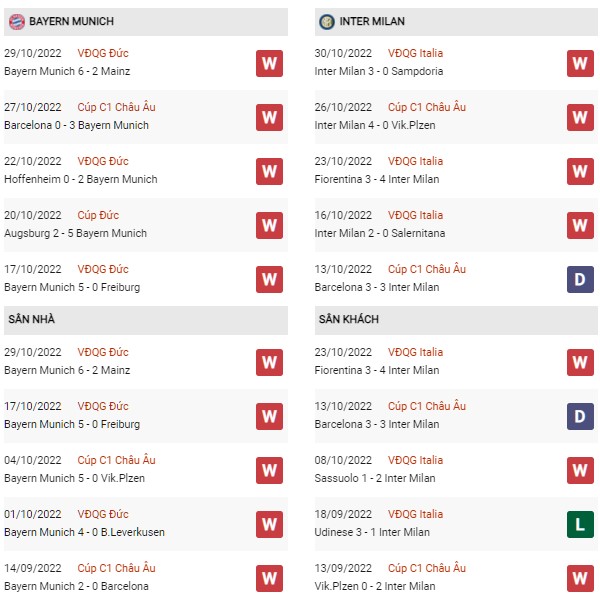Click W badge for Bayern Munich 6-2 Mainz top row
Viewport: 600px width, 599px height.
coord(269,63)
